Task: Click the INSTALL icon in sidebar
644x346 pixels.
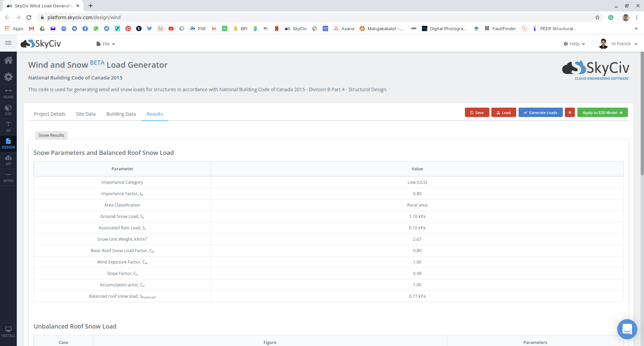Action: click(x=8, y=332)
